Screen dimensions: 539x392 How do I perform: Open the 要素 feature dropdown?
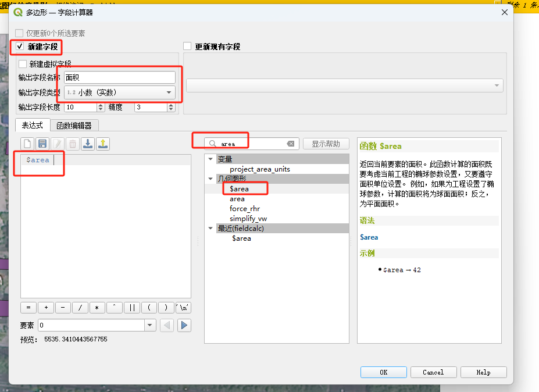click(150, 325)
